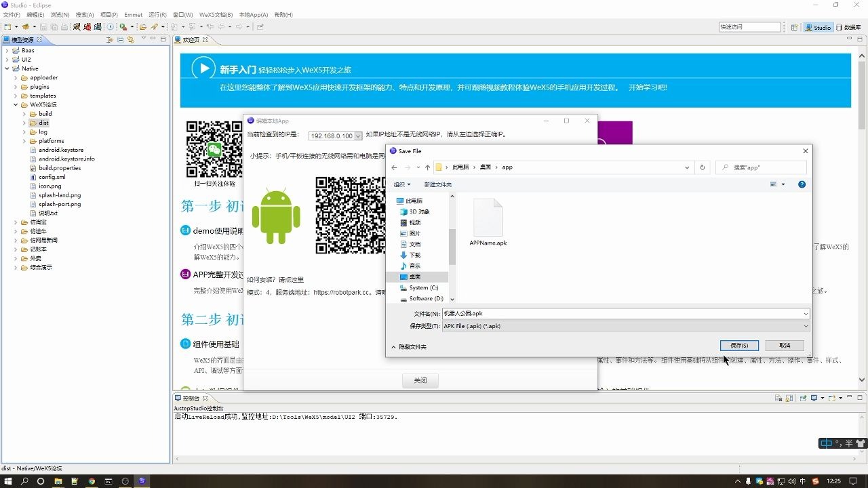Click the back arrow in Save File dialog

[395, 167]
